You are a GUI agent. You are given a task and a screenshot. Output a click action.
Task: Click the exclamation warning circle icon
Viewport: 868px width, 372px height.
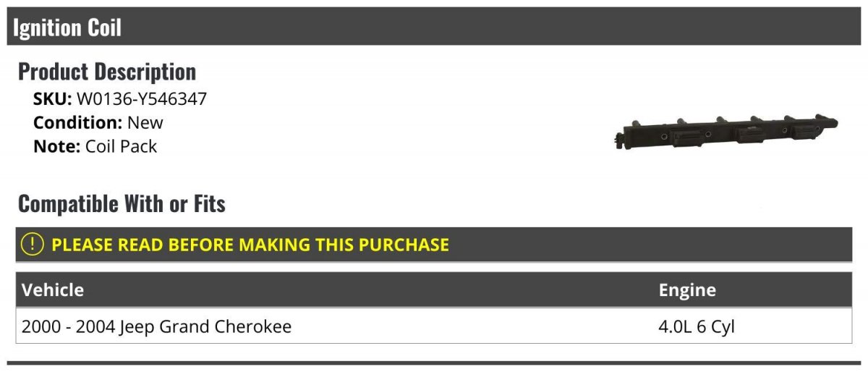pyautogui.click(x=33, y=245)
